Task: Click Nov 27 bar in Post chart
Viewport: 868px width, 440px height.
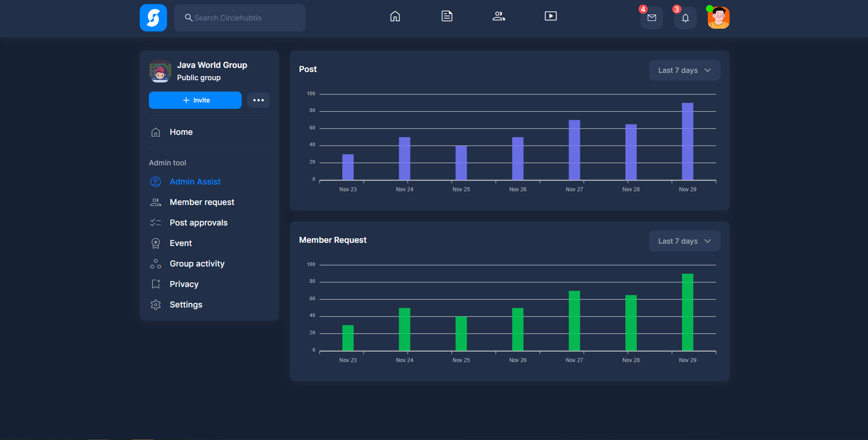Action: click(x=574, y=150)
